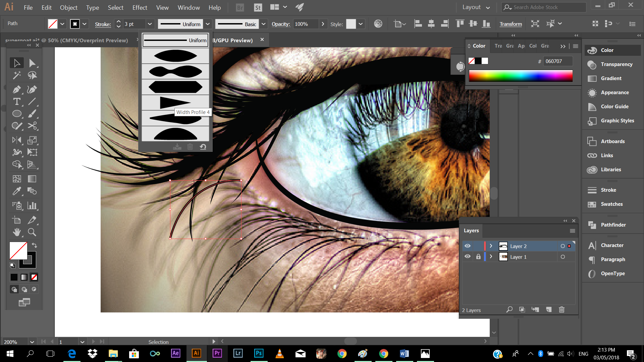Select the Type tool
644x362 pixels.
(16, 102)
